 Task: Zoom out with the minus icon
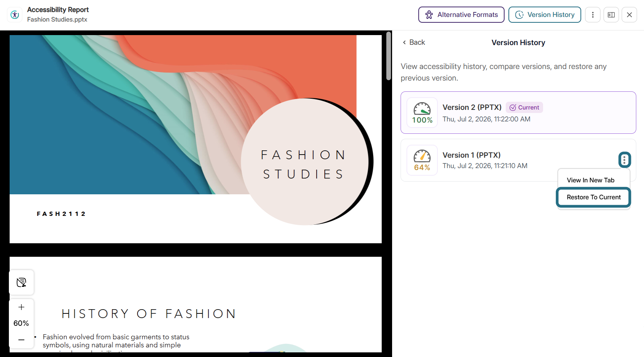pyautogui.click(x=22, y=340)
